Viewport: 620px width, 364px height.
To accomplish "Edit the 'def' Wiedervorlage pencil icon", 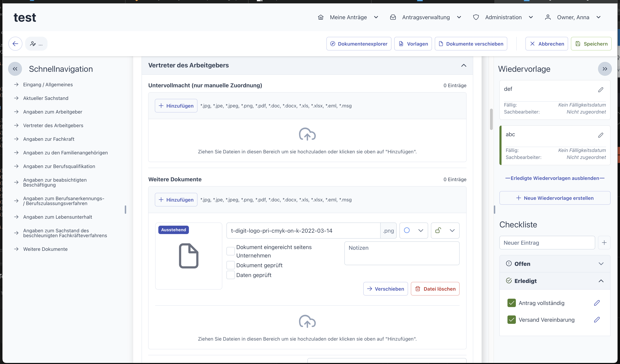I will [601, 90].
